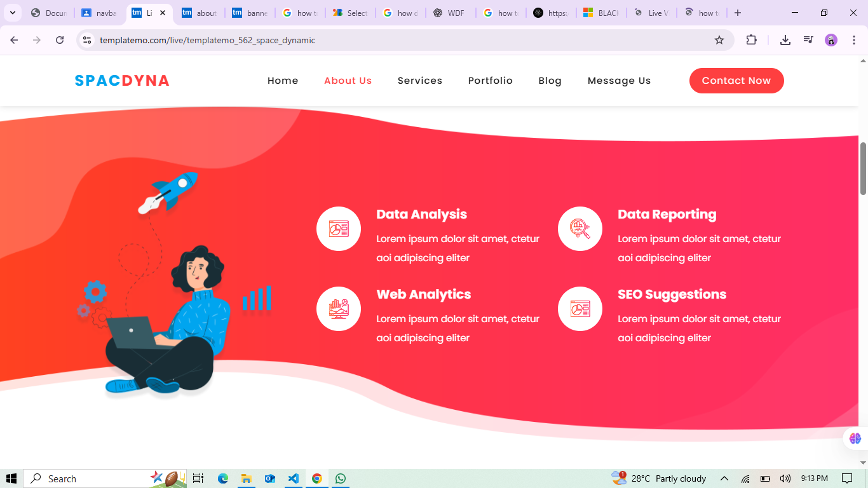Screen dimensions: 868x488
Task: Open Chrome downloads icon
Action: point(785,40)
